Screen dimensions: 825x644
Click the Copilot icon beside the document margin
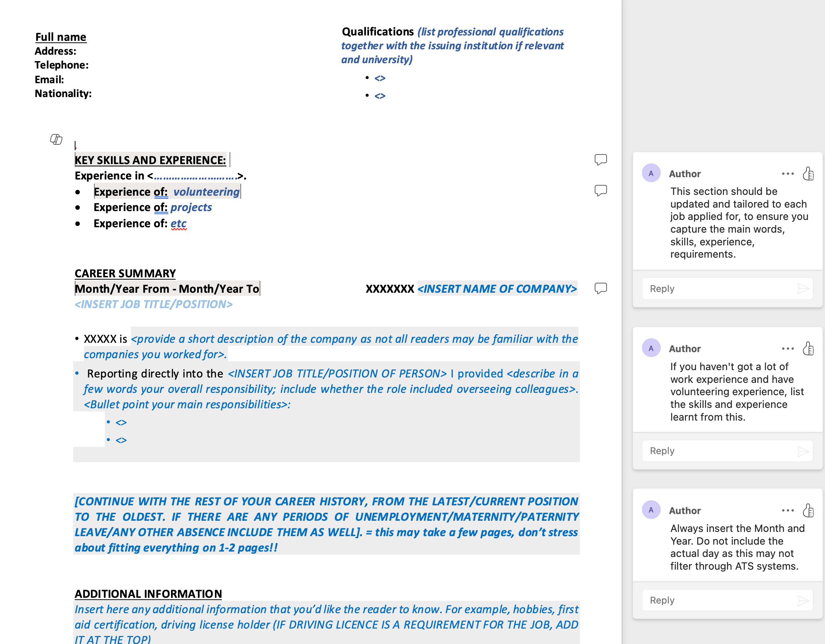pyautogui.click(x=56, y=139)
